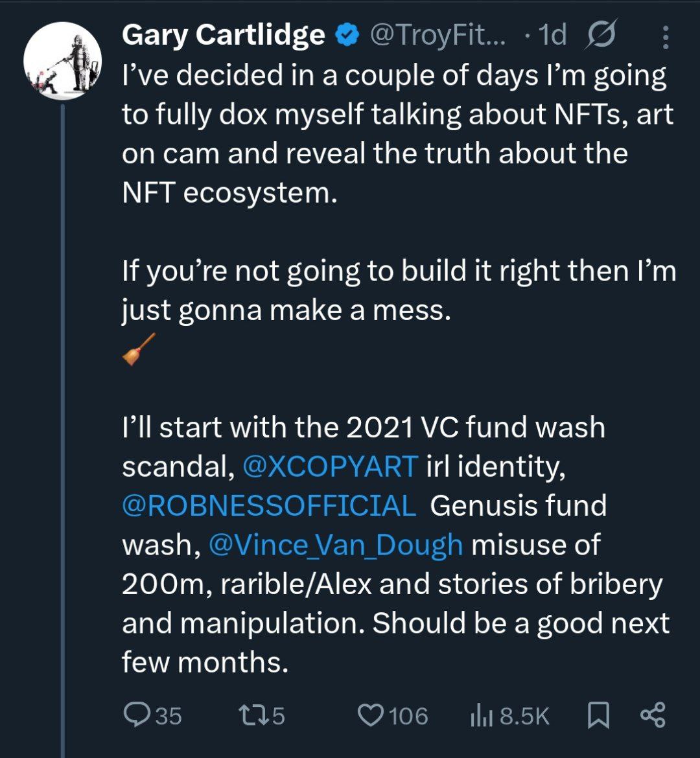The height and width of the screenshot is (758, 700).
Task: Open the @XCOPYART mention
Action: coord(330,466)
